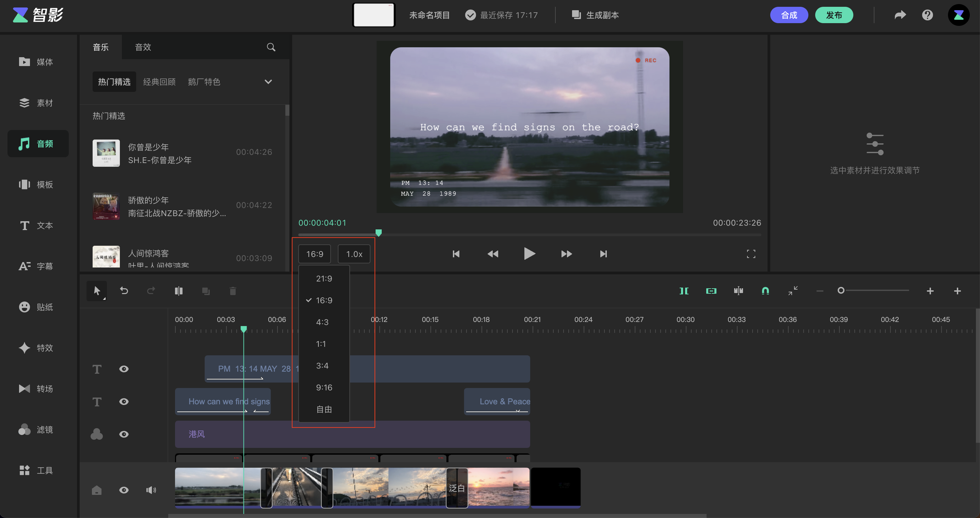This screenshot has height=518, width=980.
Task: Click the 你曾是少年 song thumbnail
Action: [x=106, y=153]
